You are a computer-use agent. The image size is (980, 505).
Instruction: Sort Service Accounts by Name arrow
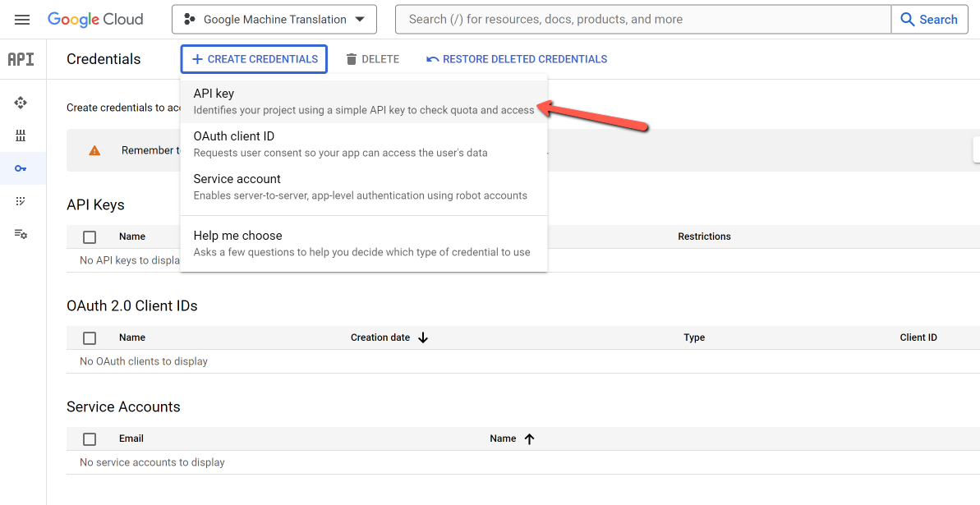pos(529,439)
